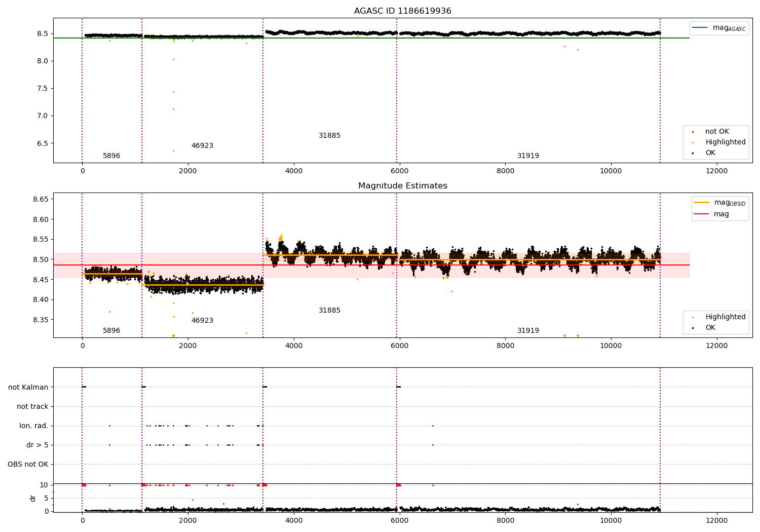Screen dimensions: 760x532
Task: Click the 'dr' axis label in bottom plot
Action: click(33, 498)
